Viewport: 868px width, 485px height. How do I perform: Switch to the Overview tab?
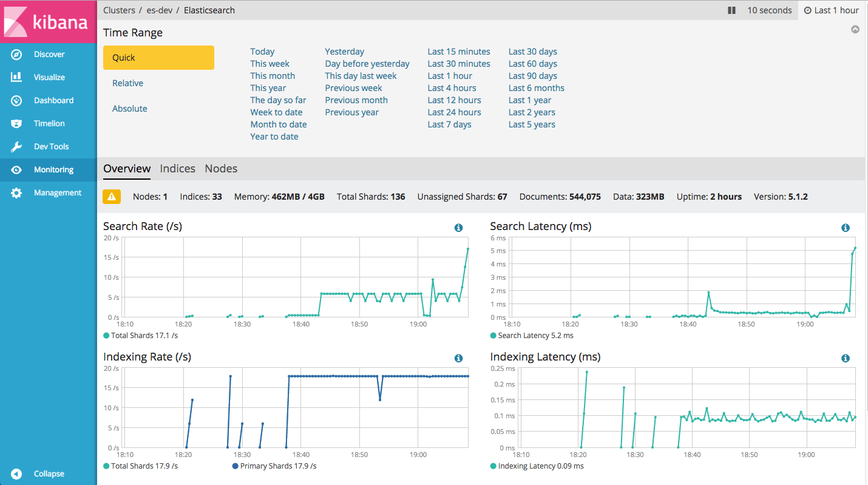(x=127, y=169)
